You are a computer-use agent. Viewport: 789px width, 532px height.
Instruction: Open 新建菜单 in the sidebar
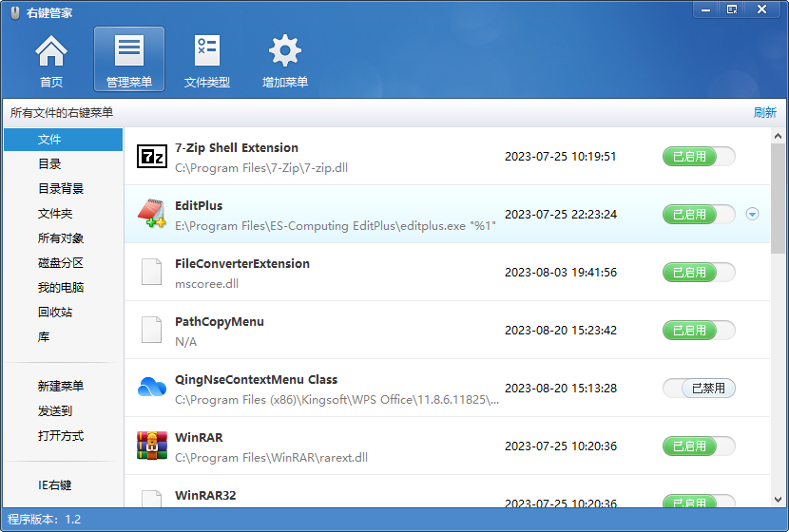pyautogui.click(x=61, y=387)
